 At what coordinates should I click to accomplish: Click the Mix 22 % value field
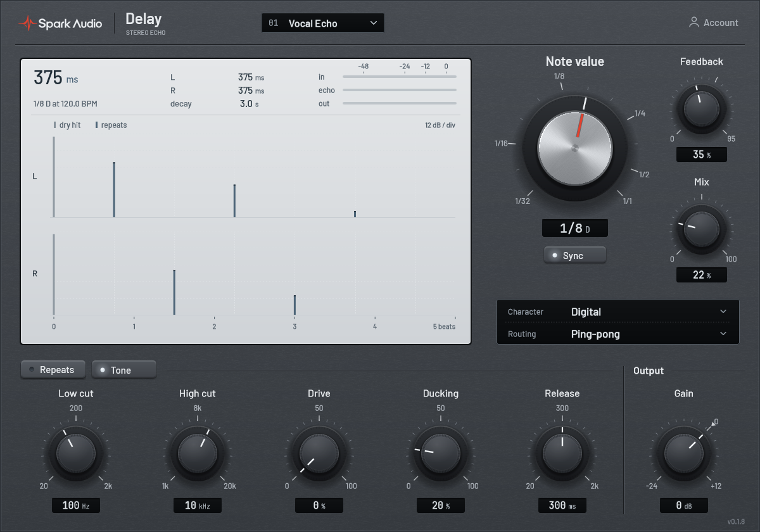point(702,275)
